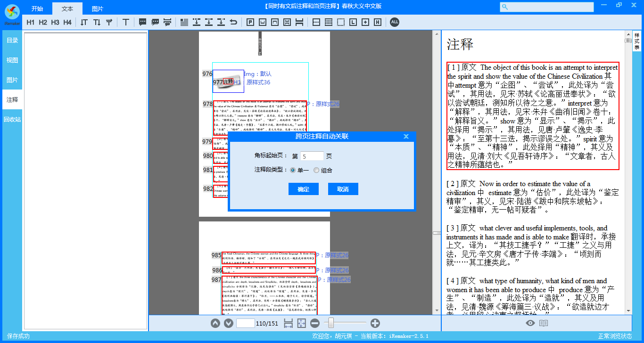Apply the H1 heading style

(x=31, y=22)
